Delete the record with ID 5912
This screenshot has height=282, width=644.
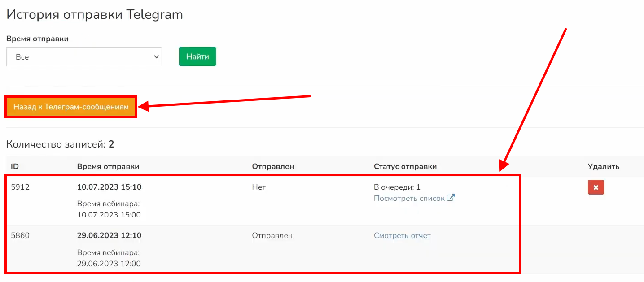596,187
